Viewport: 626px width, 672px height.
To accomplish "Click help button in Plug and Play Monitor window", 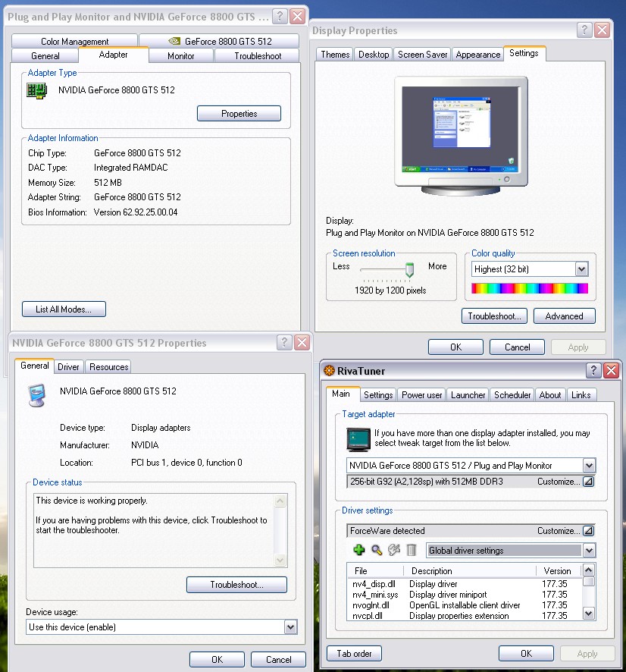I will click(280, 17).
